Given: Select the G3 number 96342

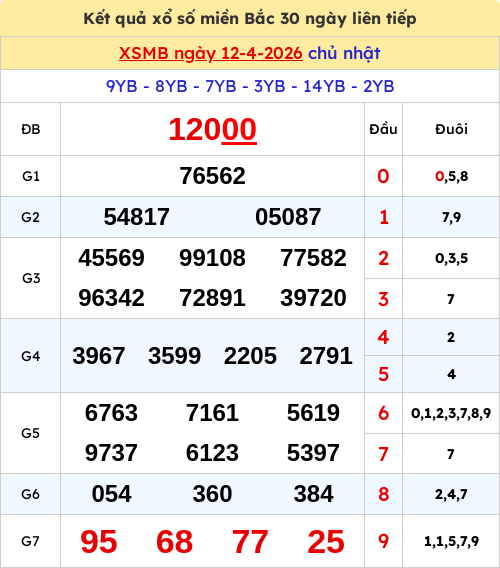Looking at the screenshot, I should coord(111,298).
